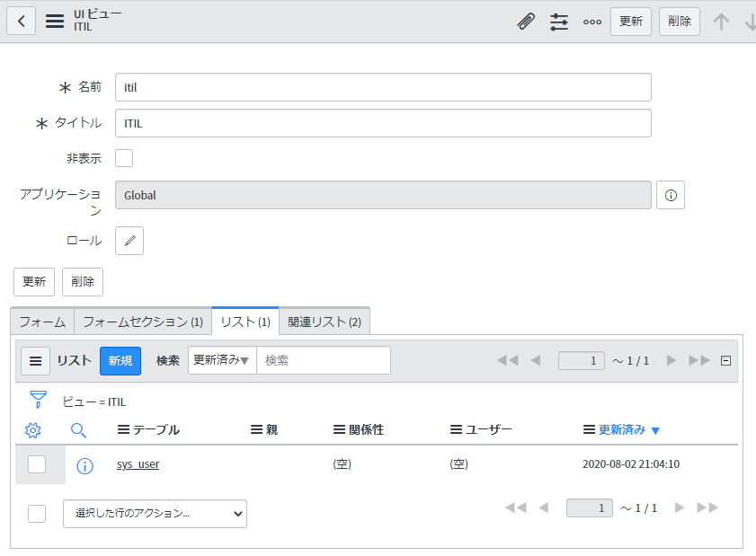Screen dimensions: 756x556
Task: Go to previous record with up arrow
Action: (721, 22)
